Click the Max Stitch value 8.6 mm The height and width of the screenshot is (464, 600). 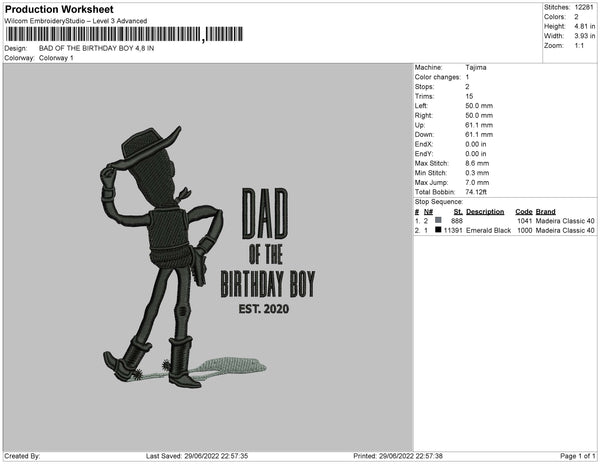click(x=477, y=163)
